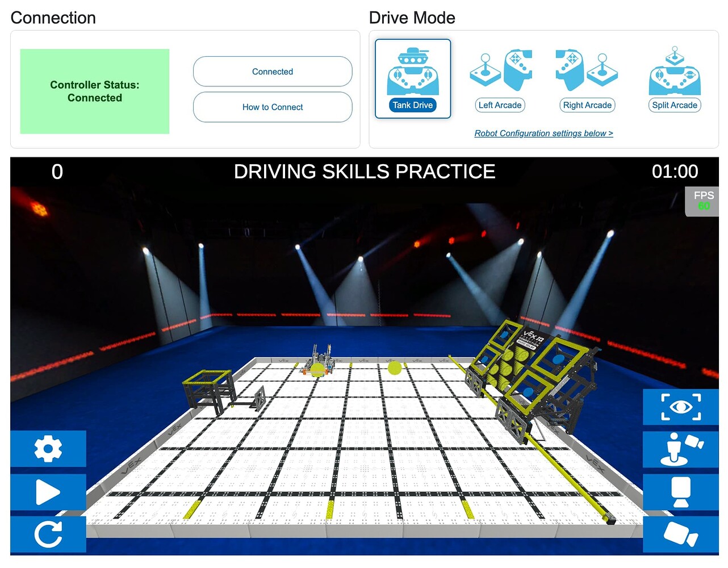Enable Tank Drive as active mode

[412, 105]
